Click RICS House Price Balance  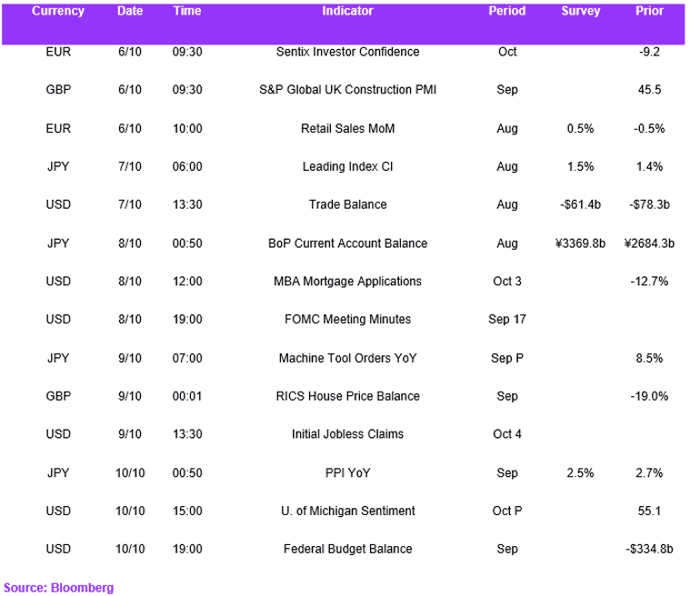[347, 396]
